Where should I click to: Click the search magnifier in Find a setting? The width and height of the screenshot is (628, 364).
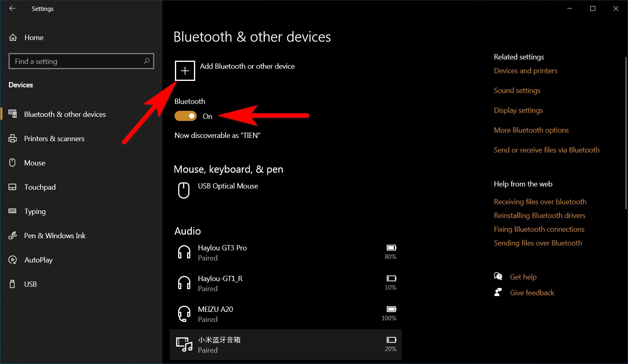click(x=147, y=61)
